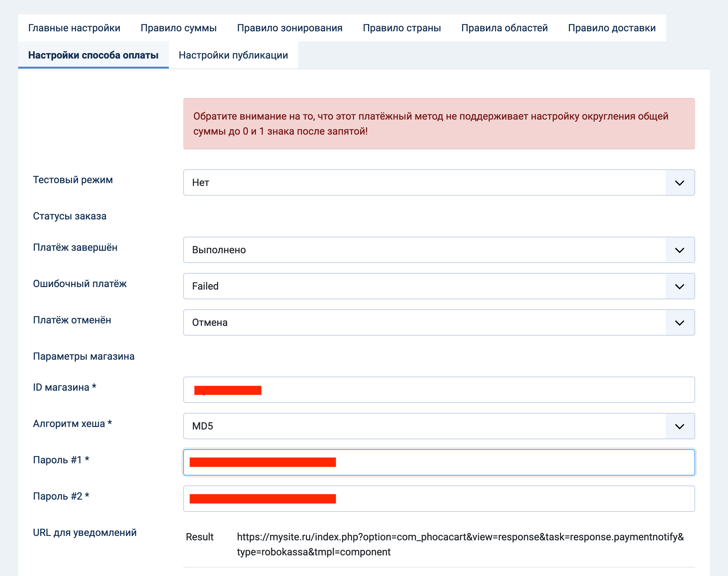Select the Правила областей tab
The image size is (728, 576).
504,28
